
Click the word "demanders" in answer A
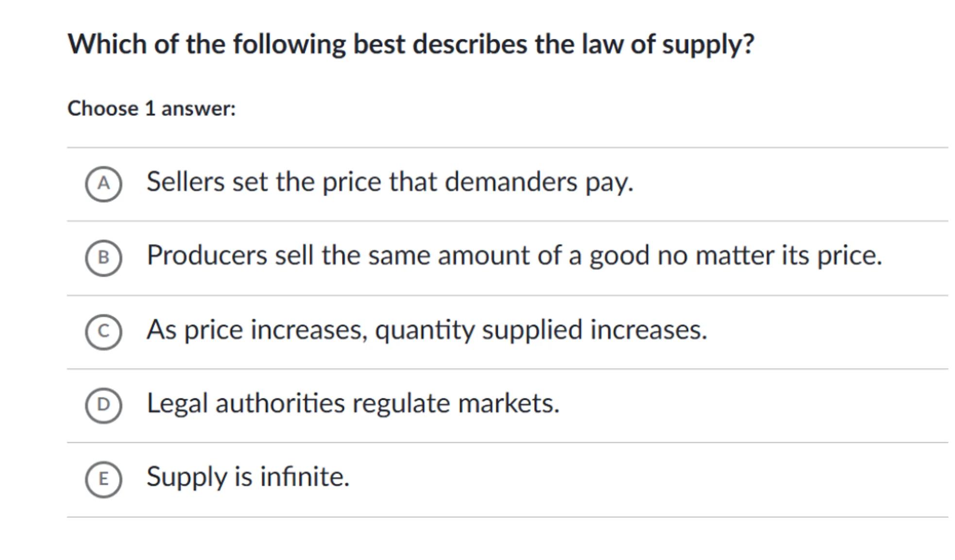[511, 182]
